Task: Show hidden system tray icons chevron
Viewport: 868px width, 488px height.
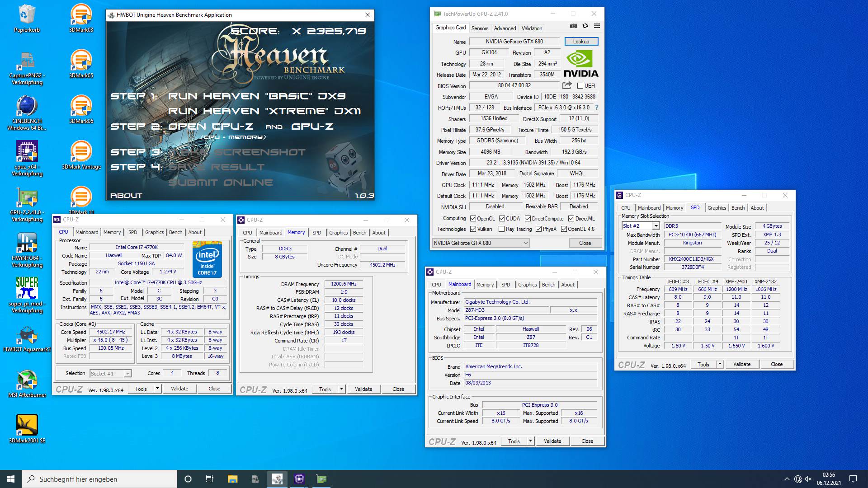Action: pyautogui.click(x=787, y=479)
